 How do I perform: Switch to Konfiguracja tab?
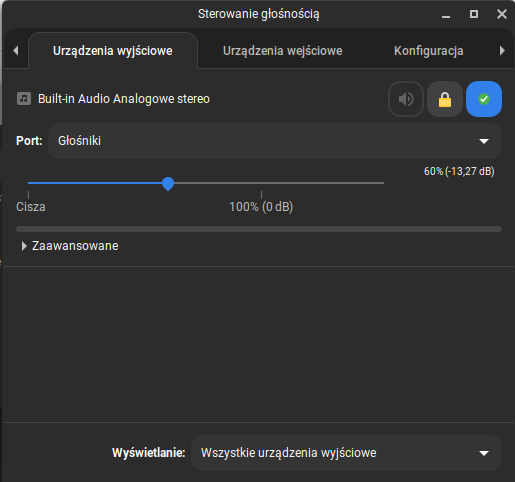[x=428, y=51]
